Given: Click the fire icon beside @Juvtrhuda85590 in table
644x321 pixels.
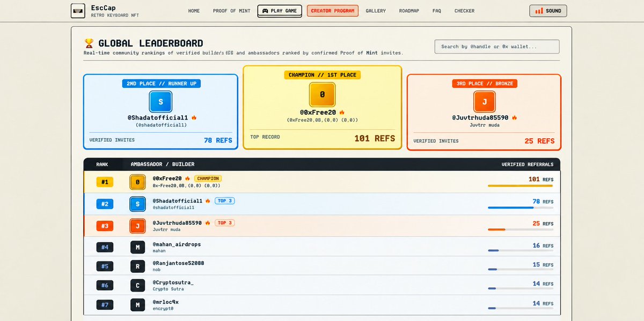Looking at the screenshot, I should 208,223.
